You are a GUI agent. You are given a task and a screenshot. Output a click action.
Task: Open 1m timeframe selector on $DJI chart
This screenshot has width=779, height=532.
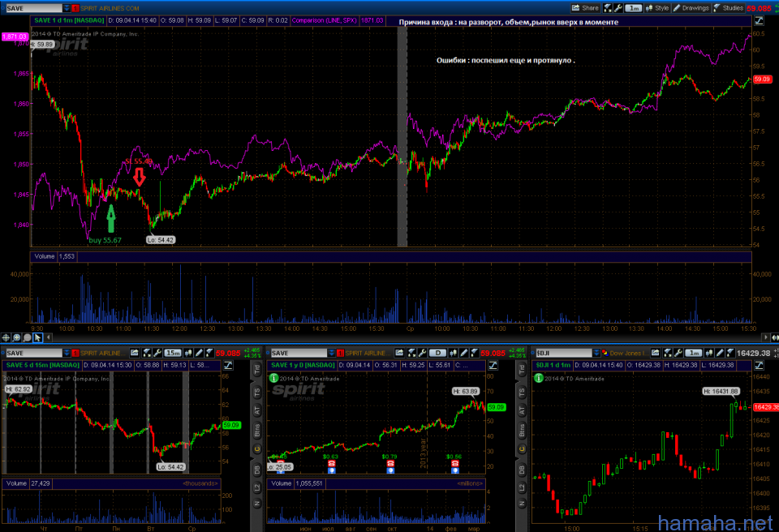694,353
